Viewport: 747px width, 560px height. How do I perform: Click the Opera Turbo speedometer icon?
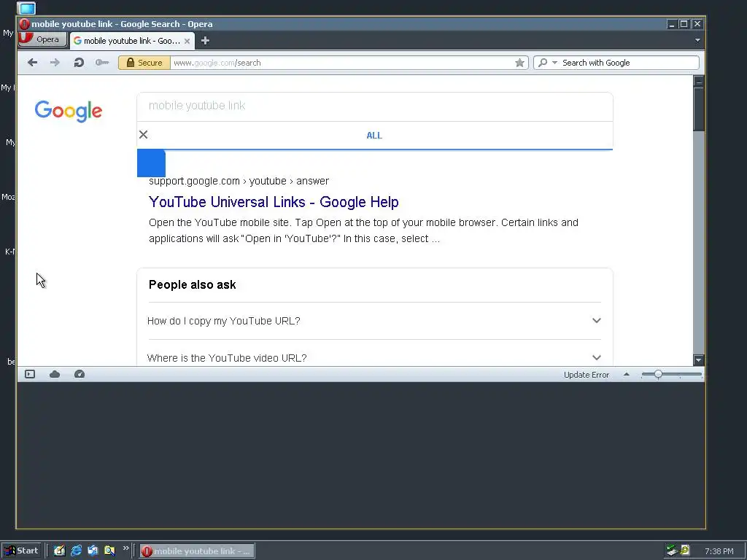[80, 374]
